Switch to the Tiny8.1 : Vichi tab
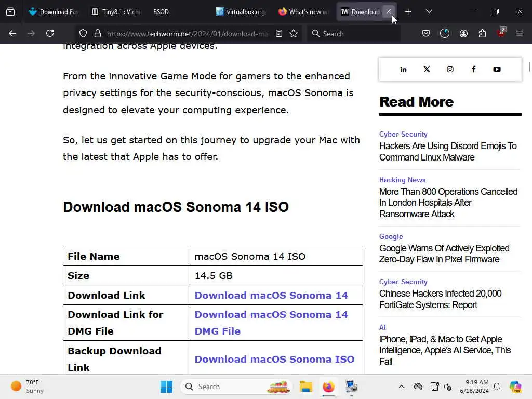 116,12
